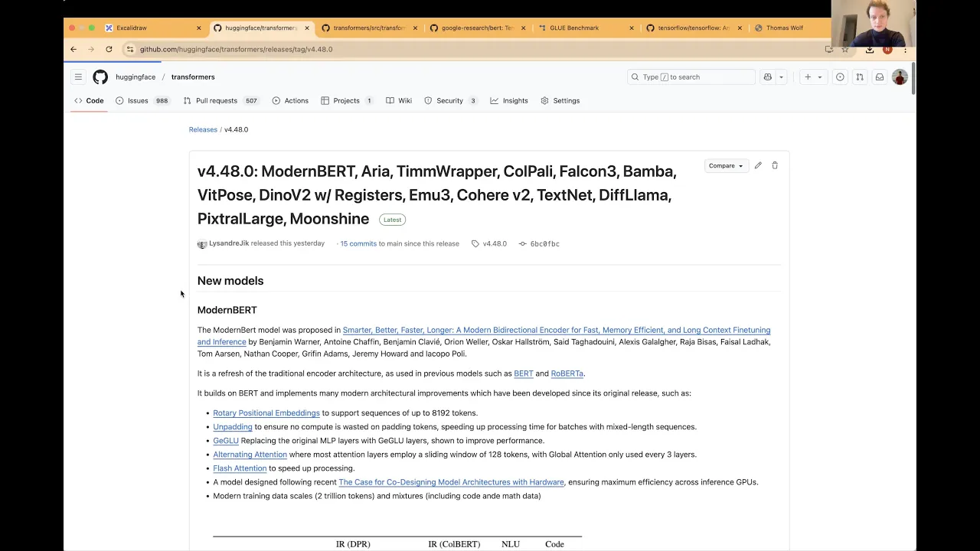This screenshot has height=551, width=980.
Task: Open the Alternating Attention link
Action: coord(250,455)
